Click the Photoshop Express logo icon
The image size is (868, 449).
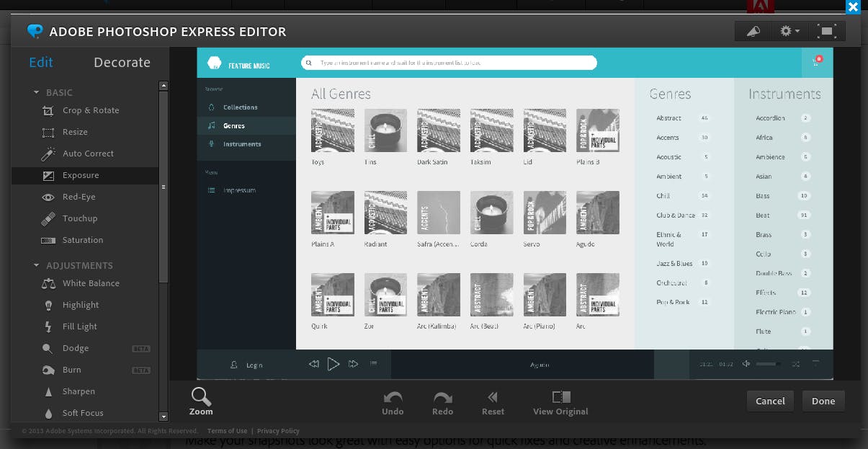pos(35,31)
